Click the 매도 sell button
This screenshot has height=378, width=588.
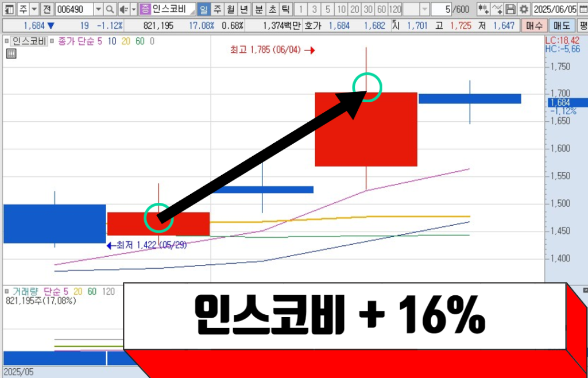click(x=562, y=26)
